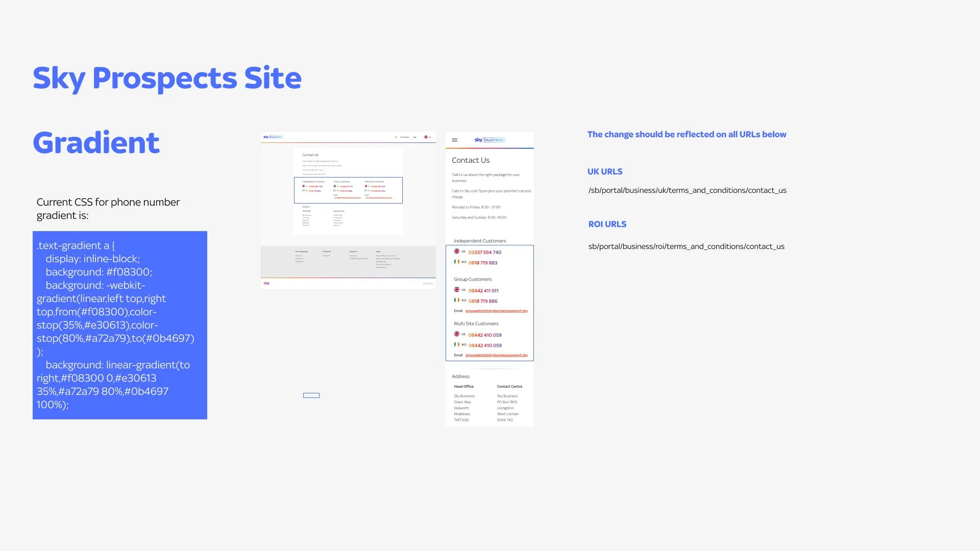Click UK flag icon under Independent Customers in mobile mockup
980x551 pixels.
[457, 252]
